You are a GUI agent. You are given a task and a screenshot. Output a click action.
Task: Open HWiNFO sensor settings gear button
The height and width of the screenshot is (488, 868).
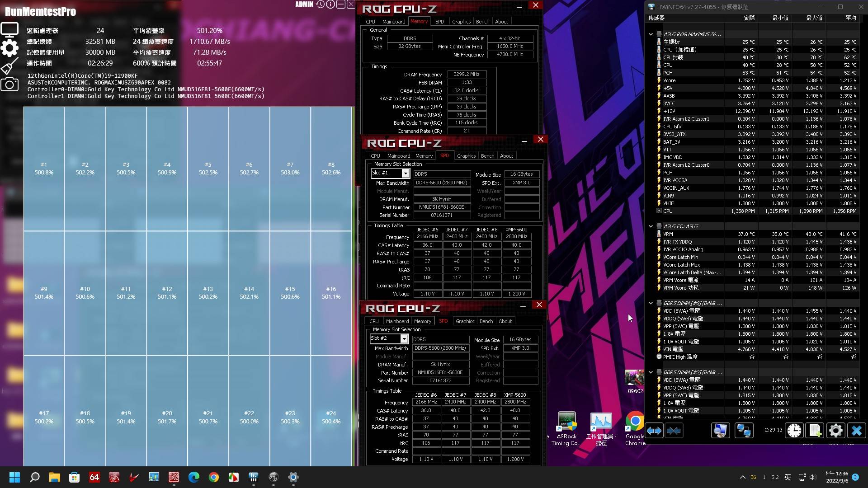(835, 431)
